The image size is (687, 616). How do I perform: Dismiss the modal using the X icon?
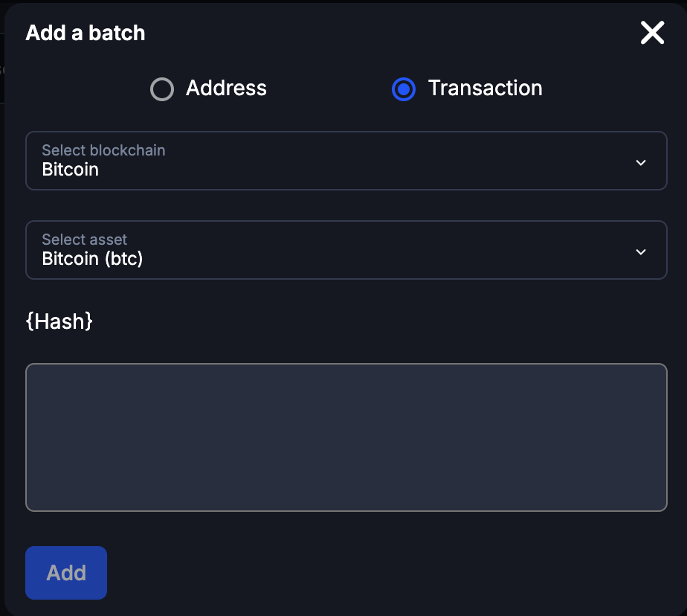pos(652,33)
